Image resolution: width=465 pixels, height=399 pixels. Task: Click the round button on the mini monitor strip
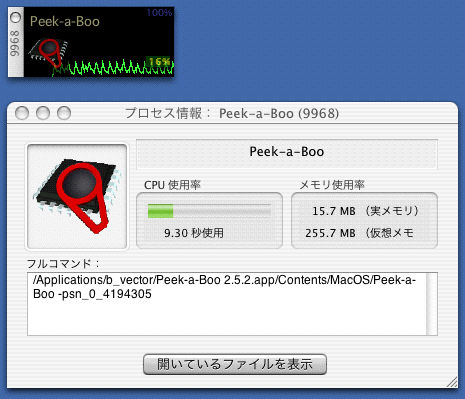15,17
